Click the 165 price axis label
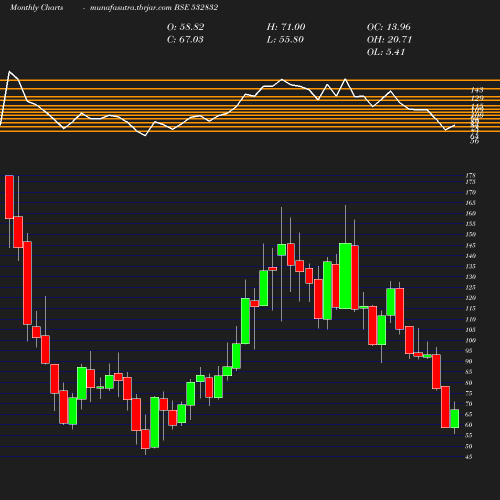 click(470, 203)
